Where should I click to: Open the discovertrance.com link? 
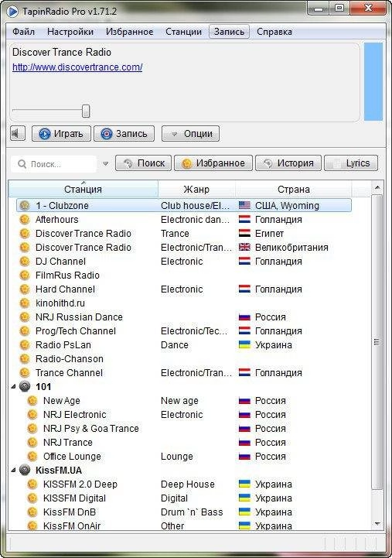(77, 67)
